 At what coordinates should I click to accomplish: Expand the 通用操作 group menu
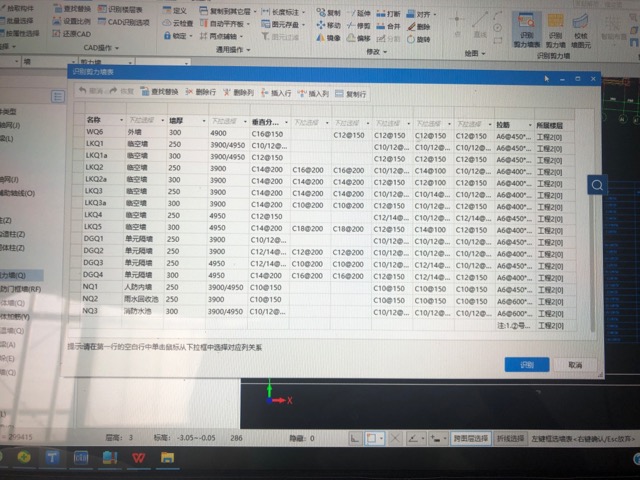tap(233, 50)
